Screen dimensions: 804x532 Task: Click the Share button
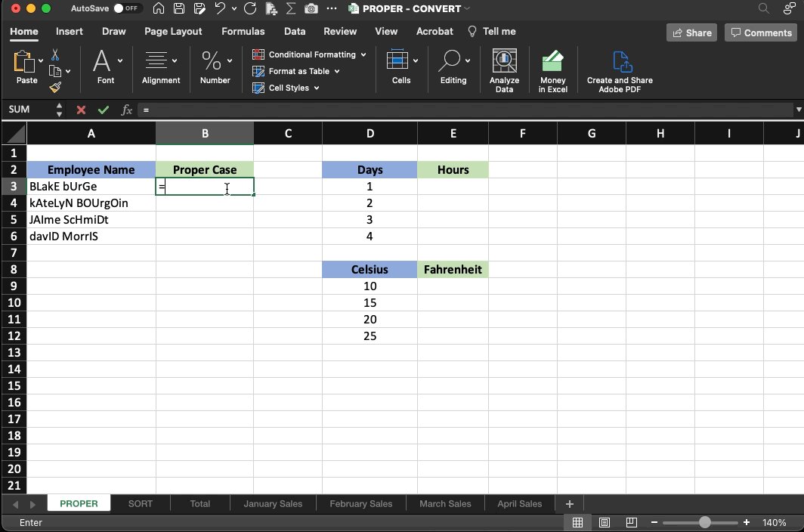point(691,32)
